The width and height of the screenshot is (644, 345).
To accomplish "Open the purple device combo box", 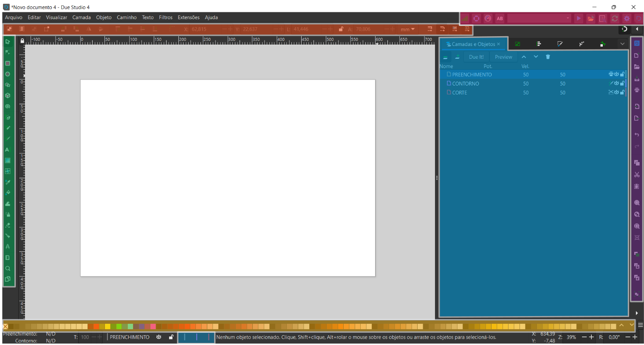I will 539,18.
